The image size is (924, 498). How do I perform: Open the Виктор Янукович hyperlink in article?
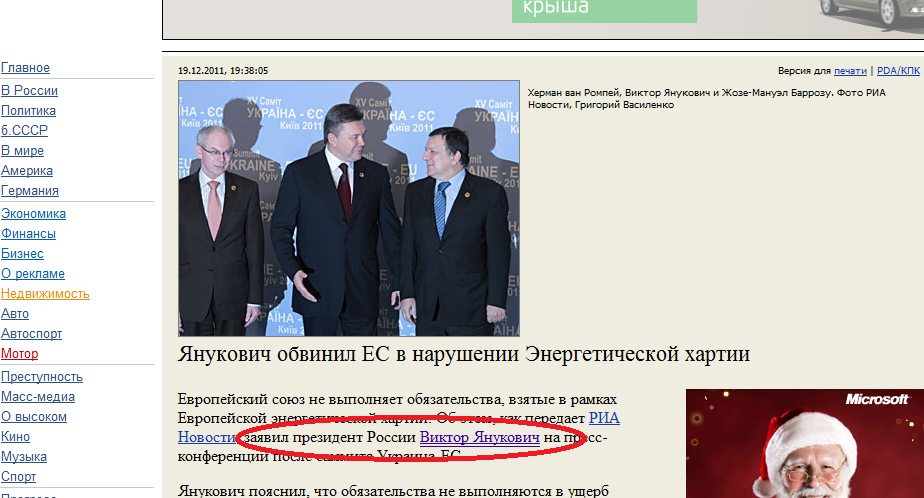(480, 438)
